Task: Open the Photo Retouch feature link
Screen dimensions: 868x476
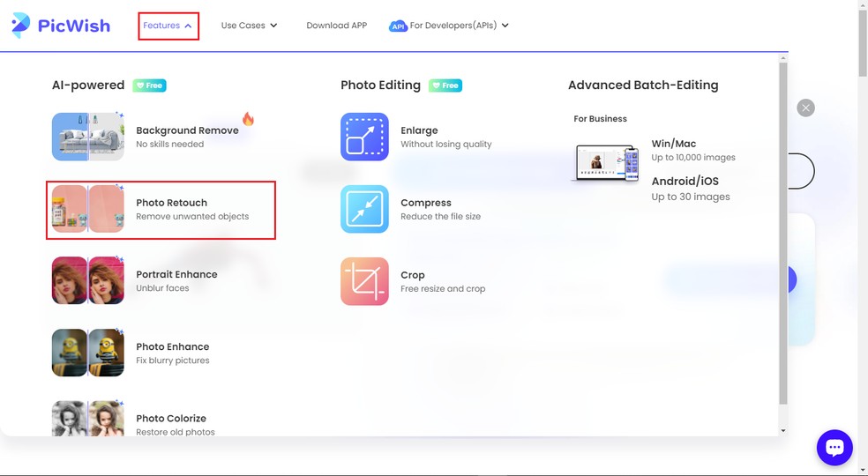Action: 172,203
